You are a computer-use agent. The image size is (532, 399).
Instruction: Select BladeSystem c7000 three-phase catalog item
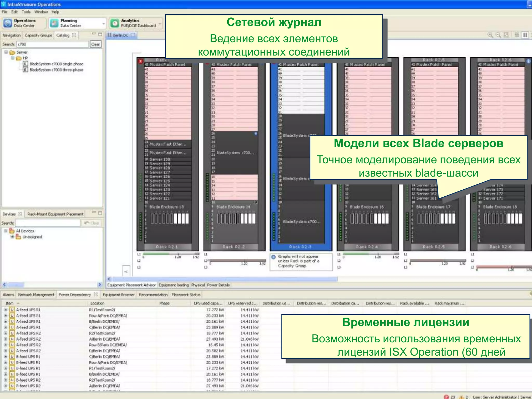click(56, 70)
